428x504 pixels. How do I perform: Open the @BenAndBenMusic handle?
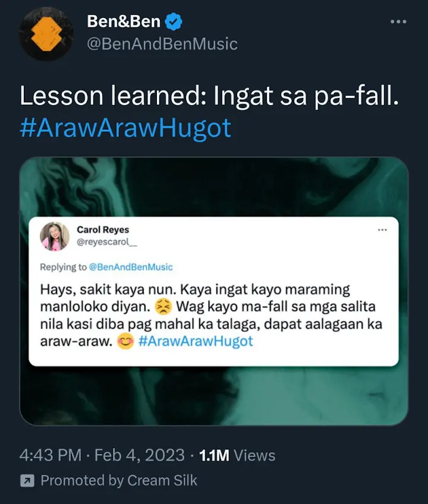click(162, 44)
